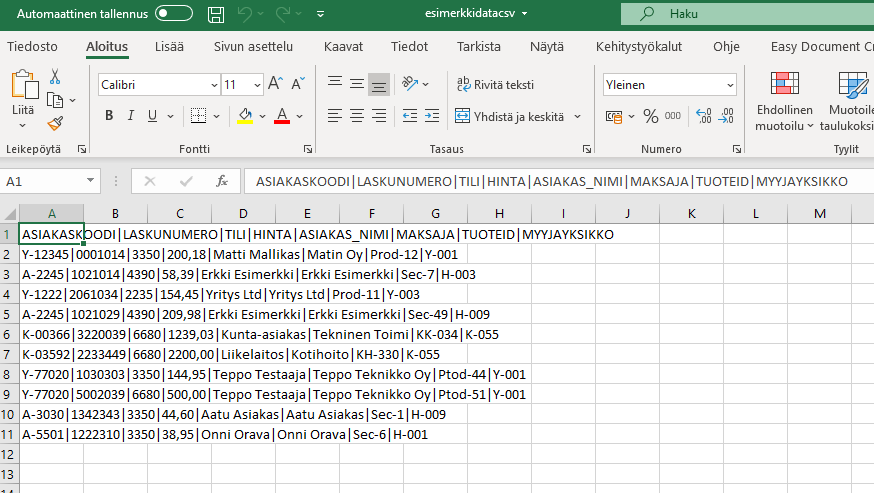874x493 pixels.
Task: Click the Decrease Indent icon
Action: [x=410, y=116]
